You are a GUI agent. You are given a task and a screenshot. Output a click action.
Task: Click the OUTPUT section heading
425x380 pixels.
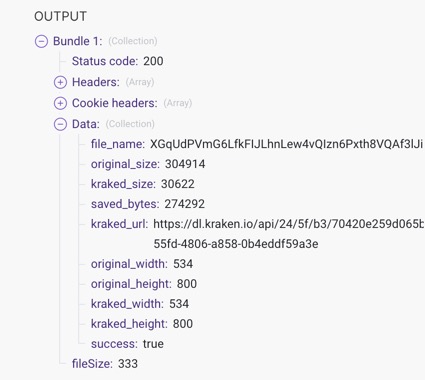pos(60,16)
